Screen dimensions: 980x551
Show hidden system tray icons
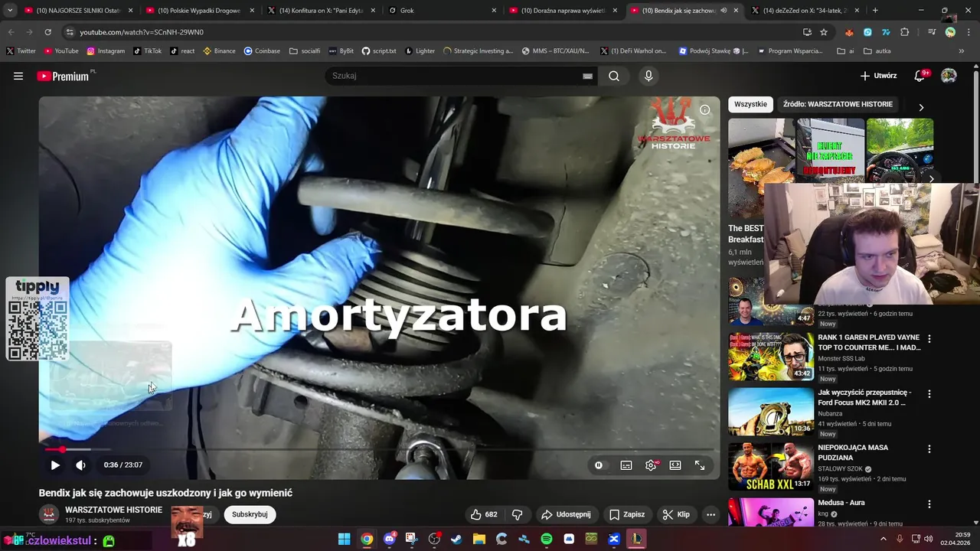pyautogui.click(x=883, y=540)
